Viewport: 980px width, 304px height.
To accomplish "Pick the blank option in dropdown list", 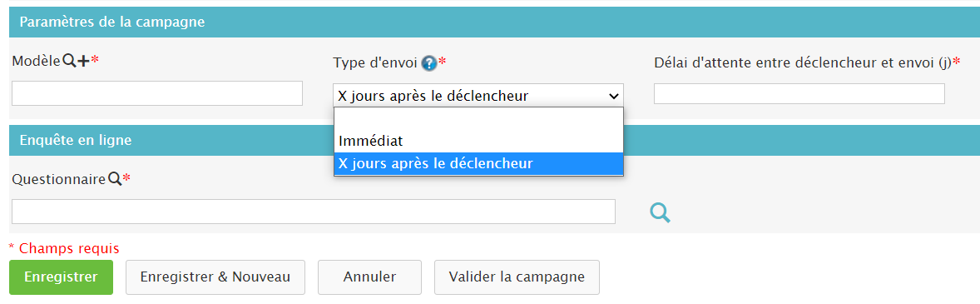I will coord(478,119).
